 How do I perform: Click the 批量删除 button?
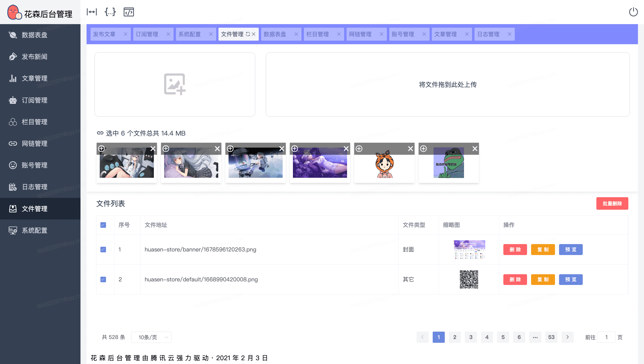coord(612,203)
